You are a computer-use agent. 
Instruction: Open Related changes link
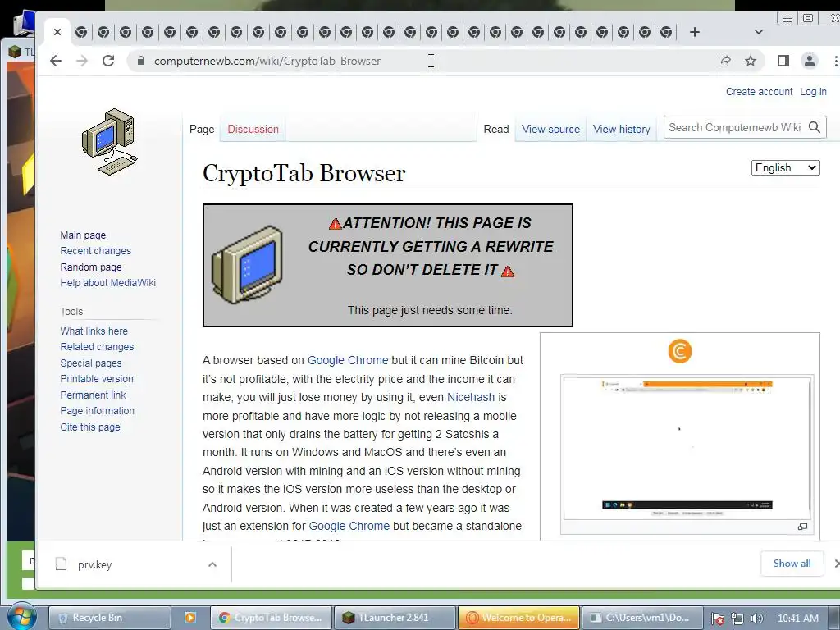point(97,347)
